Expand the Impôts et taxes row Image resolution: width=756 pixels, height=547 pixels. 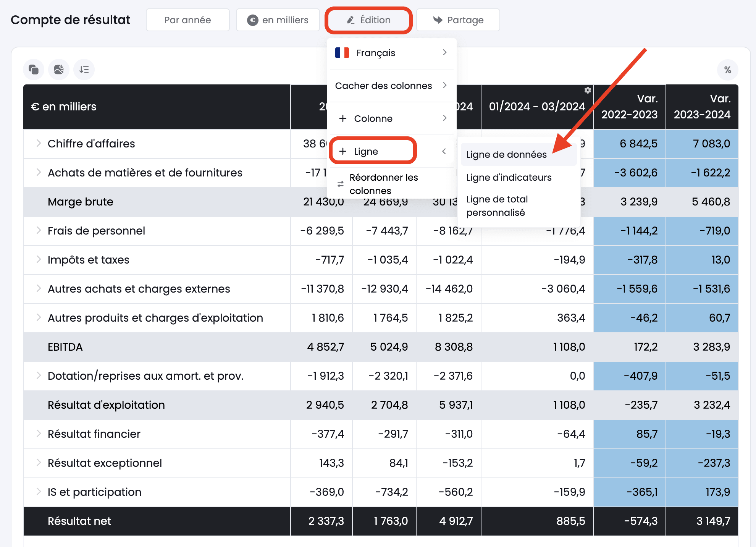pos(39,259)
